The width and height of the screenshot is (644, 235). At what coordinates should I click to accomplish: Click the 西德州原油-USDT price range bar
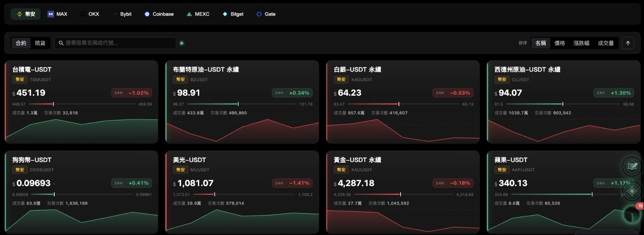[x=563, y=104]
